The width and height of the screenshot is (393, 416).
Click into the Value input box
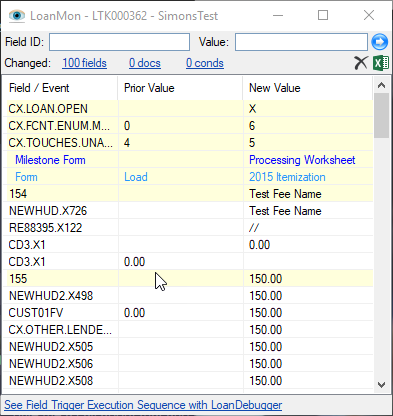coord(301,42)
